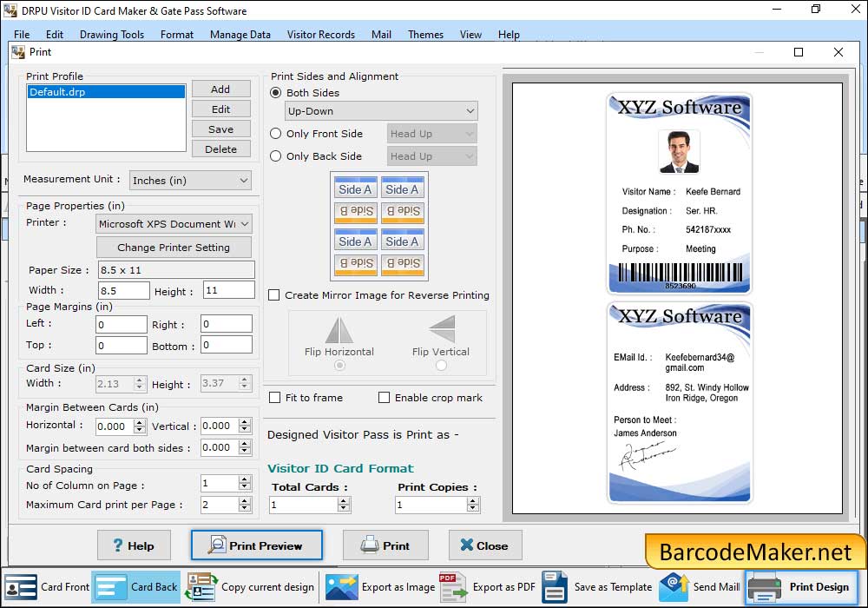868x608 pixels.
Task: Click the Close button with X icon
Action: (485, 545)
